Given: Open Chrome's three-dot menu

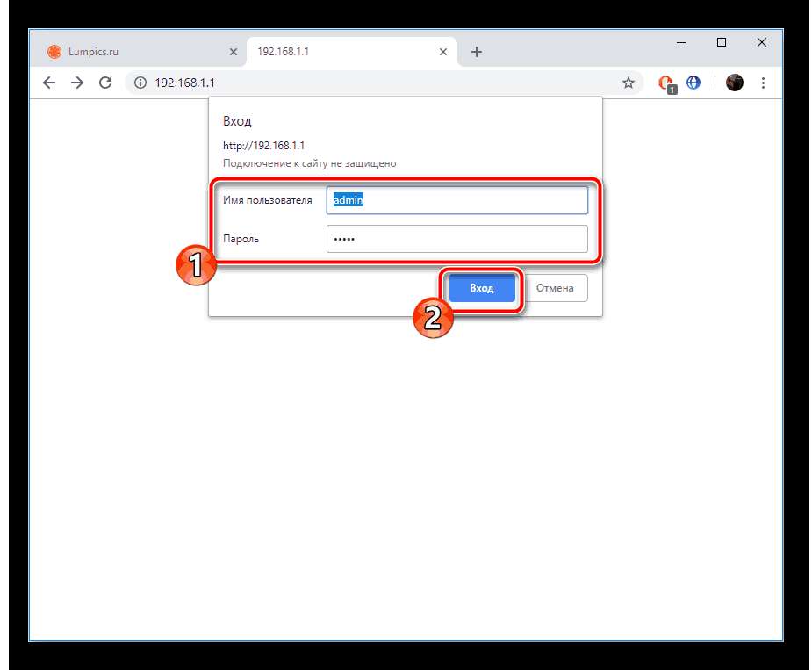Looking at the screenshot, I should pyautogui.click(x=763, y=83).
